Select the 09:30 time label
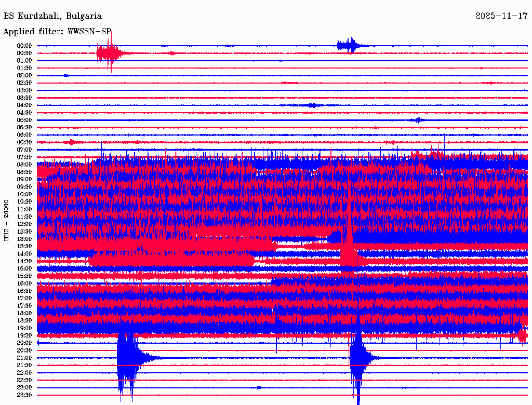This screenshot has height=405, width=532. click(x=24, y=187)
